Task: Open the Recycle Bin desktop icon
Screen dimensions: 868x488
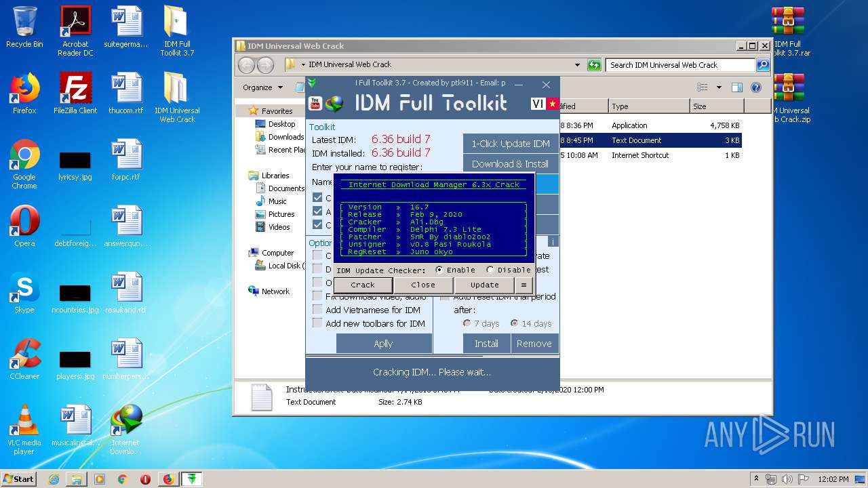Action: 24,28
